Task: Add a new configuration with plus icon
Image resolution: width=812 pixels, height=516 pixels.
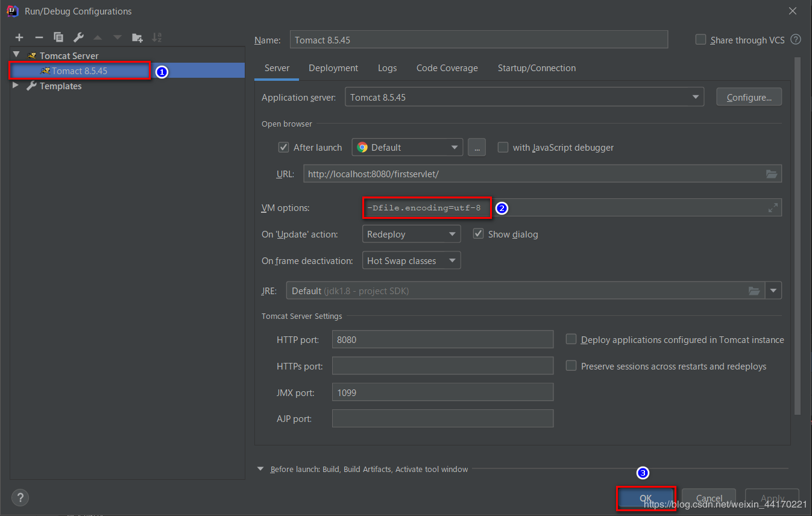Action: 19,37
